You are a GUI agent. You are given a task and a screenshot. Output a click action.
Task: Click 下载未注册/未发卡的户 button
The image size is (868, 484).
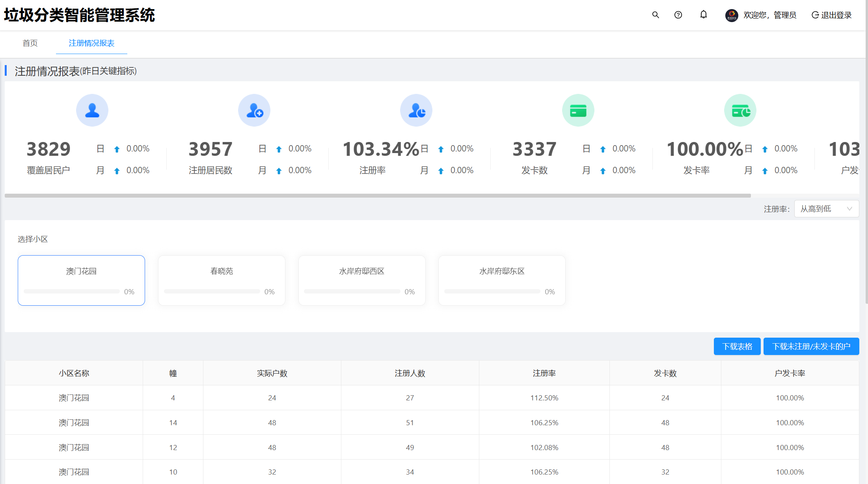pyautogui.click(x=811, y=346)
